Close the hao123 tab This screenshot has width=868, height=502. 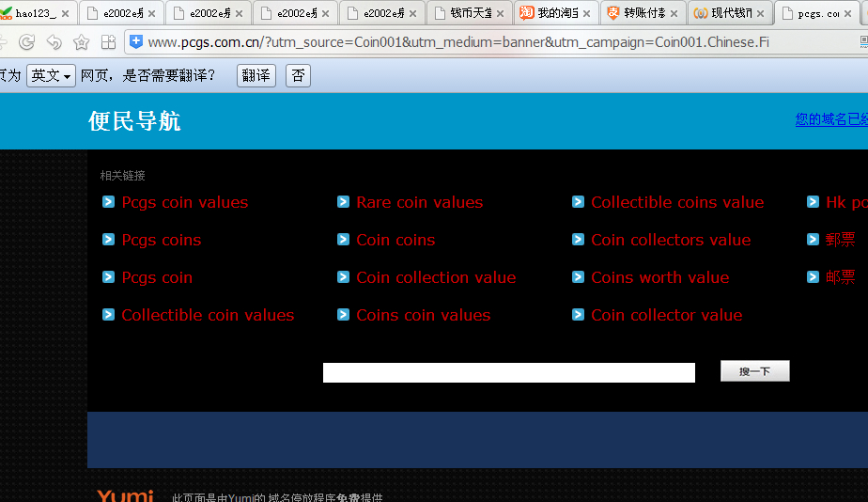click(x=65, y=14)
